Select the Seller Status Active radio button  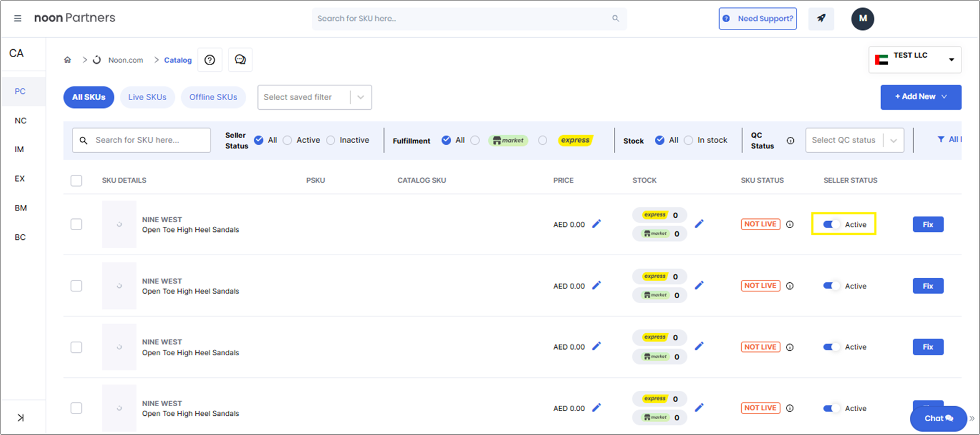point(287,140)
